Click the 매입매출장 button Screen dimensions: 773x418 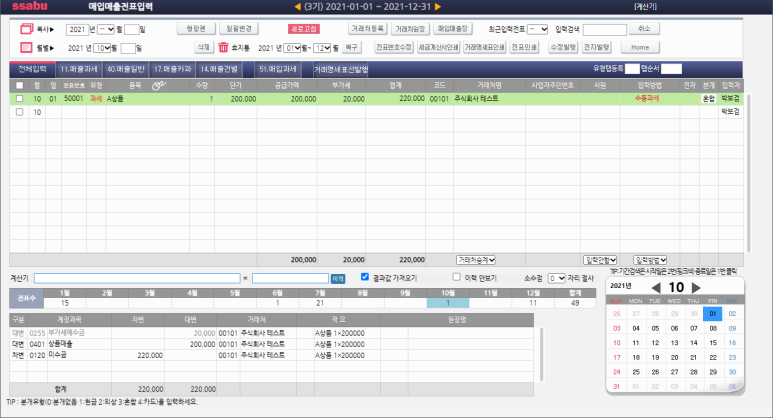453,29
